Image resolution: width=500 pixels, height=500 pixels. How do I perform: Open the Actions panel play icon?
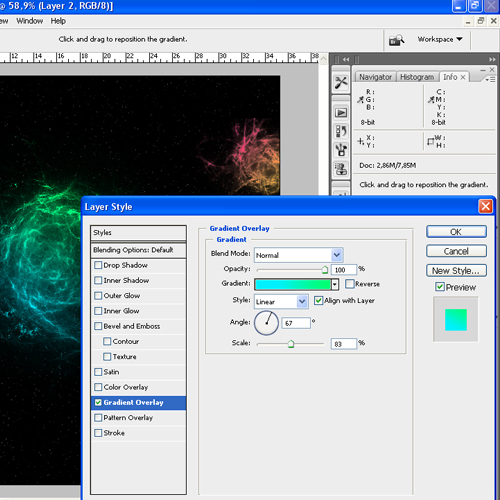(x=341, y=113)
